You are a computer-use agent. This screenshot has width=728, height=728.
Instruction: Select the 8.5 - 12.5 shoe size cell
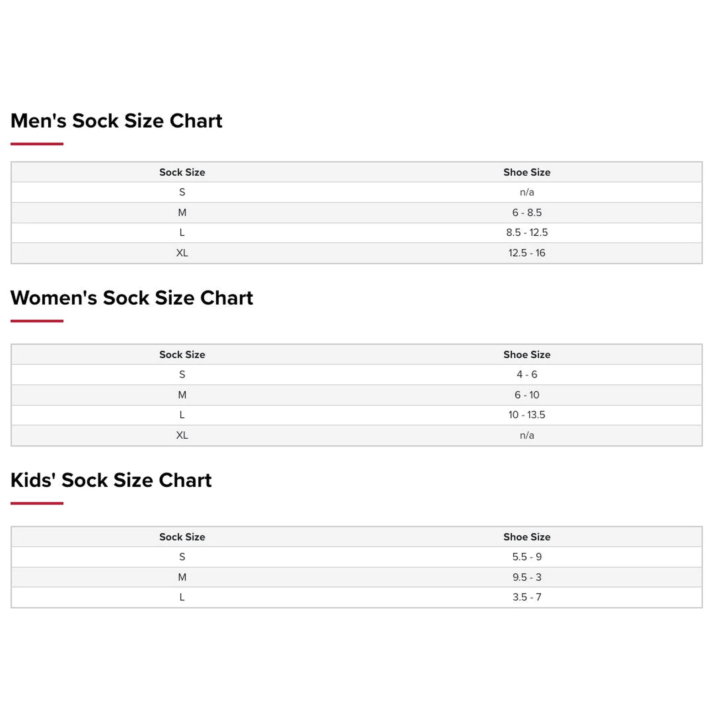[527, 232]
